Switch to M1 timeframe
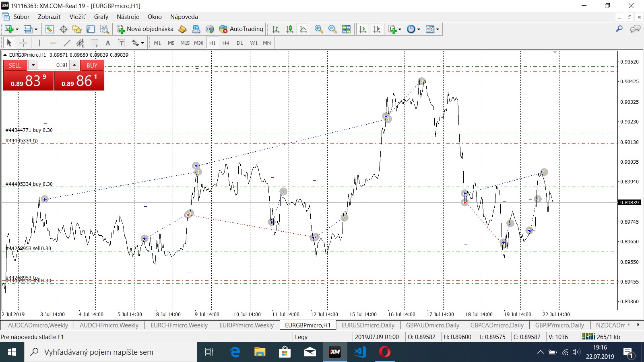Image resolution: width=644 pixels, height=362 pixels. point(157,43)
